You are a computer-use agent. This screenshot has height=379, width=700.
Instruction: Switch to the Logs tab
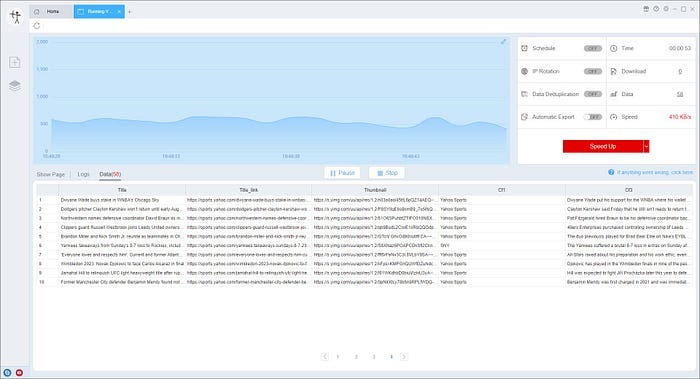click(83, 174)
